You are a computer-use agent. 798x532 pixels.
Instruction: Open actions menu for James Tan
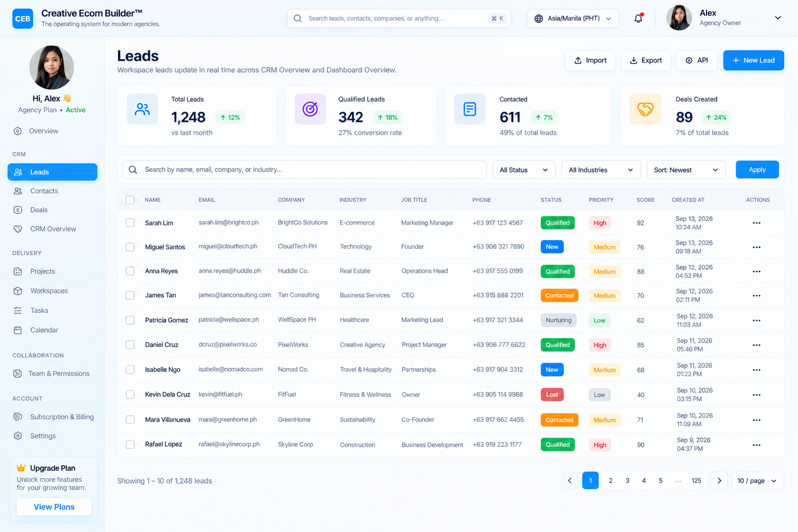(x=756, y=296)
